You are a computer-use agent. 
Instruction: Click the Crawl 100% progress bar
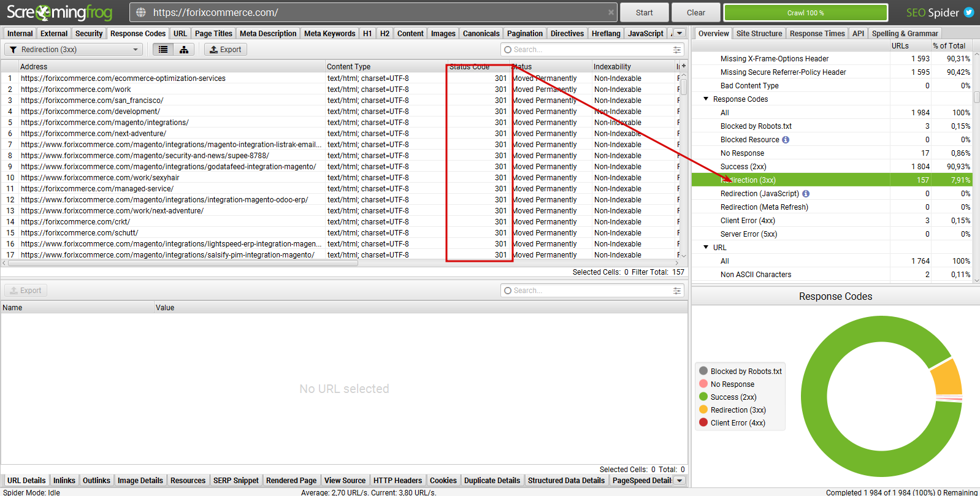[x=806, y=12]
